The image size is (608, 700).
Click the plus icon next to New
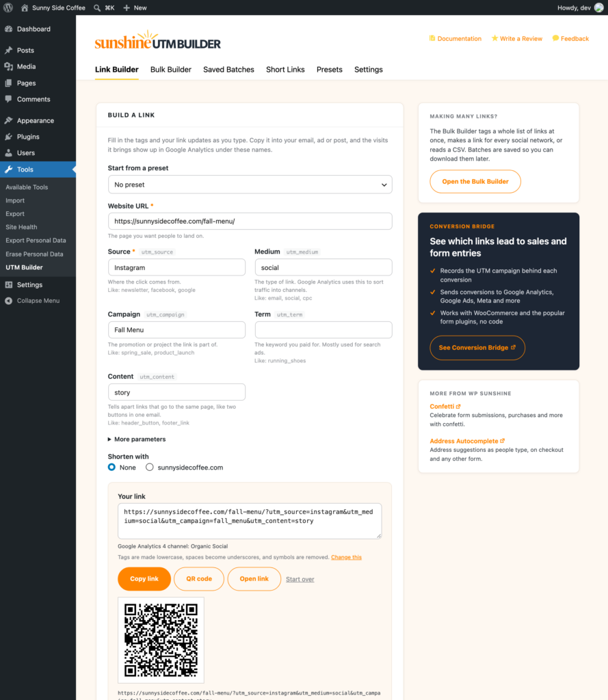(127, 8)
